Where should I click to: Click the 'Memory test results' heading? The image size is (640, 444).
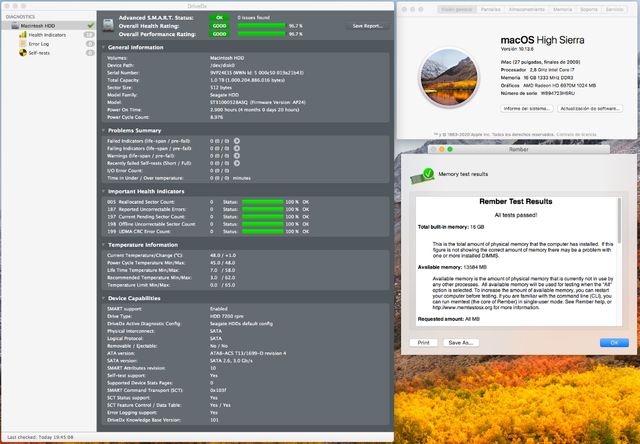tap(463, 174)
